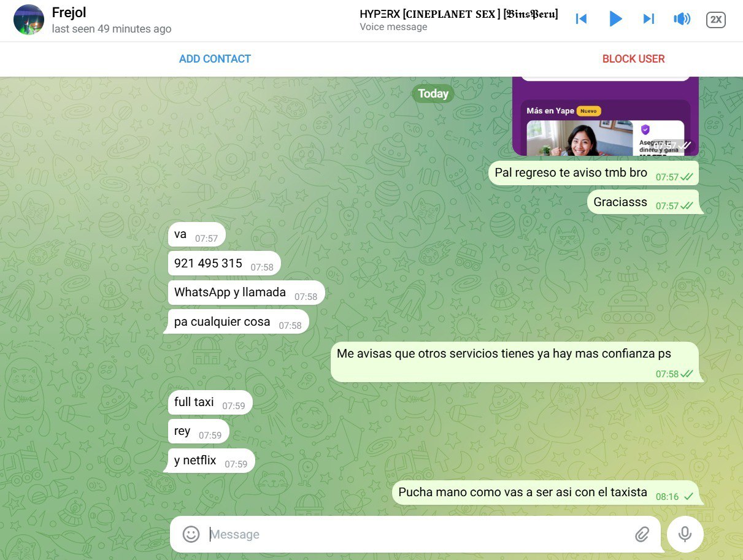Click the Today date badge
743x560 pixels.
(x=433, y=94)
